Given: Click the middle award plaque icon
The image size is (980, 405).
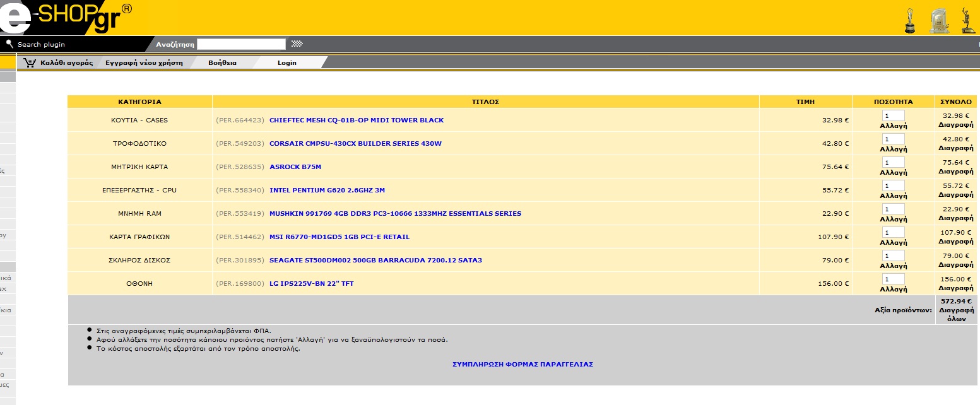Looking at the screenshot, I should click(x=939, y=20).
